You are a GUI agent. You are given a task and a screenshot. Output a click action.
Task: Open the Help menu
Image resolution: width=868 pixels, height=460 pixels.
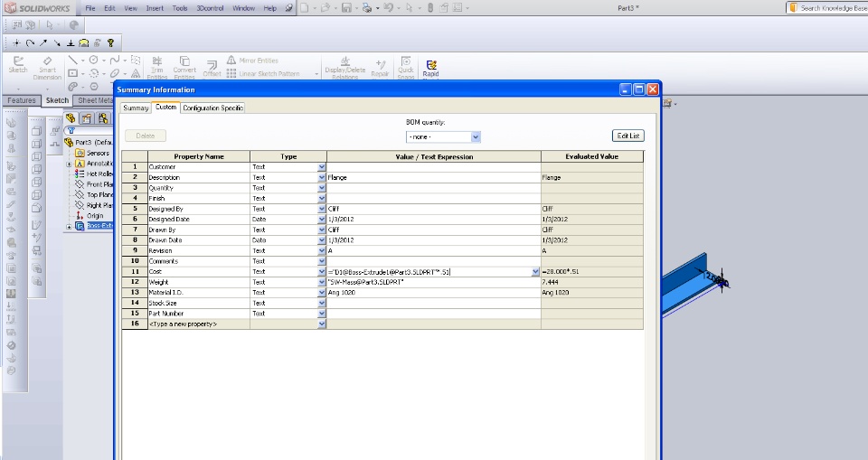tap(269, 8)
